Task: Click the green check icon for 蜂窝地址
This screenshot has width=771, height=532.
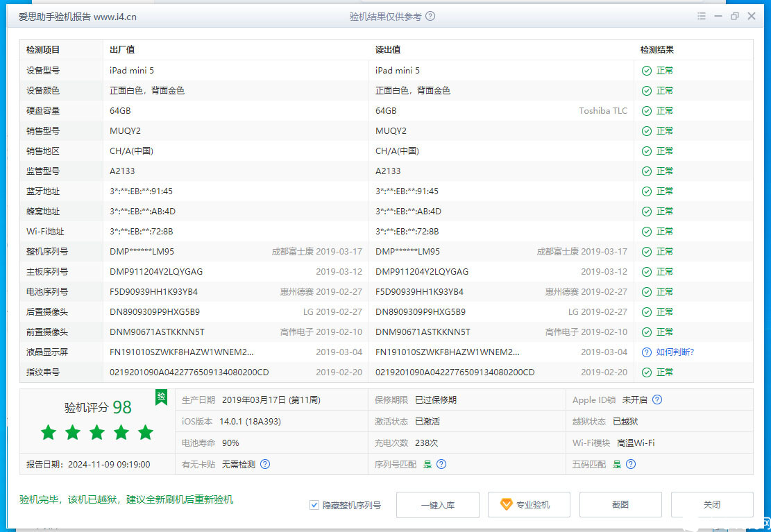Action: 647,212
